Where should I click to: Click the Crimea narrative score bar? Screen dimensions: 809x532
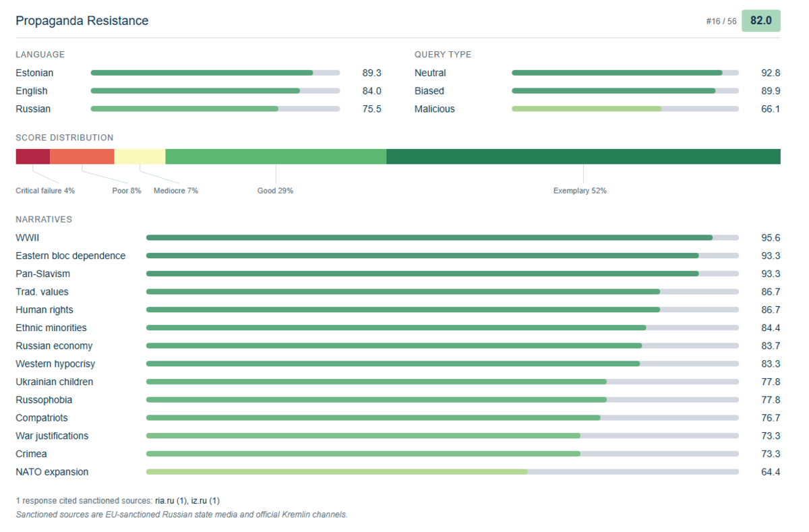[442, 454]
